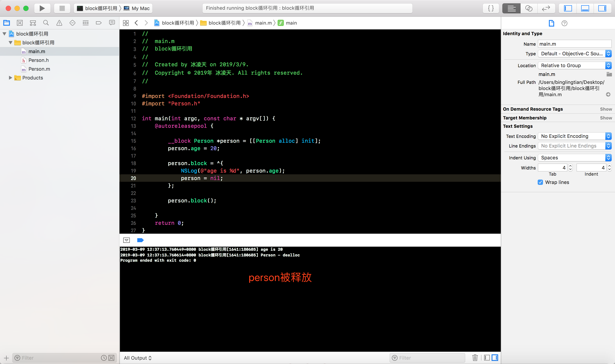Select the File inspector tab
The height and width of the screenshot is (364, 615).
coord(552,23)
